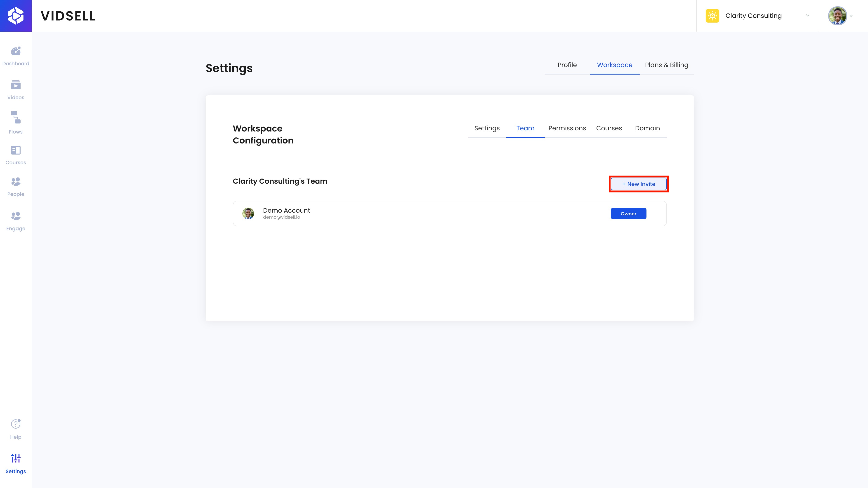Select the Permissions workspace tab
868x488 pixels.
coord(567,128)
